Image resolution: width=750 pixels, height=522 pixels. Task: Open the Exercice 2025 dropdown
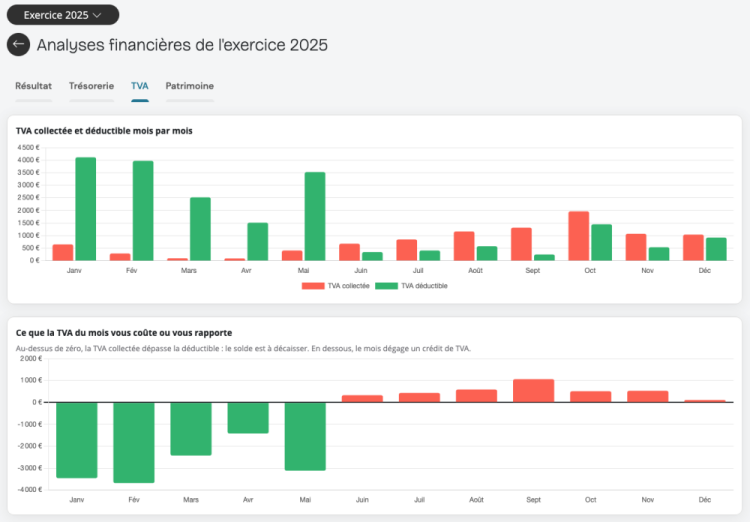click(63, 15)
